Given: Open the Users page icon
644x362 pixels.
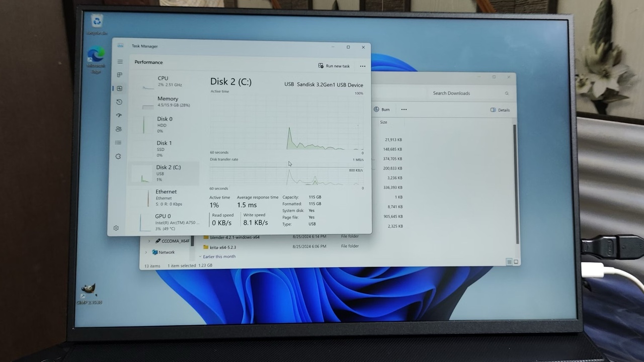Looking at the screenshot, I should (x=119, y=129).
